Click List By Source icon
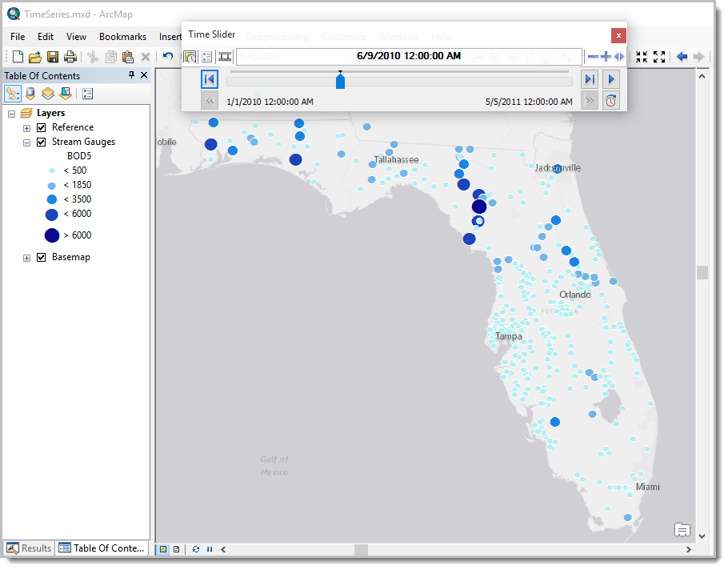The image size is (728, 570). coord(30,94)
